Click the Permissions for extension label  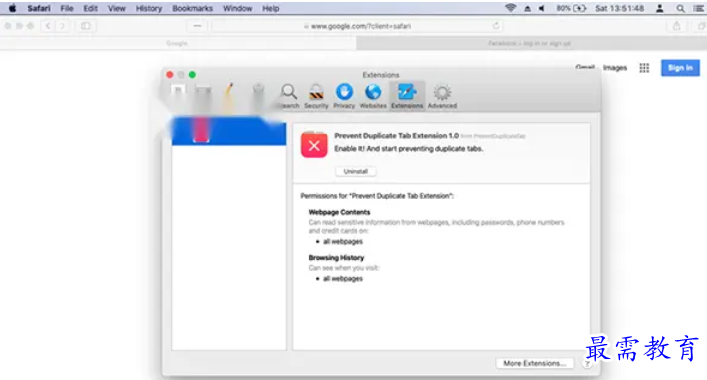click(377, 196)
